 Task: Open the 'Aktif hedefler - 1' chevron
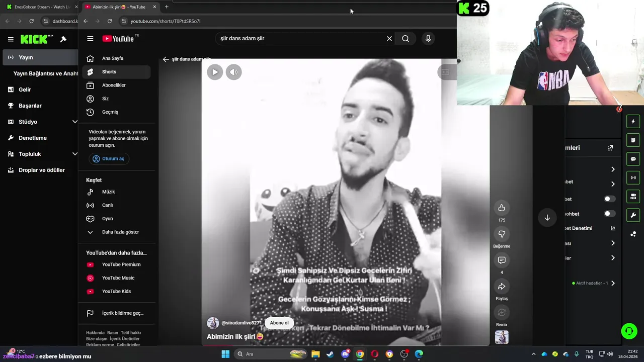(x=613, y=283)
